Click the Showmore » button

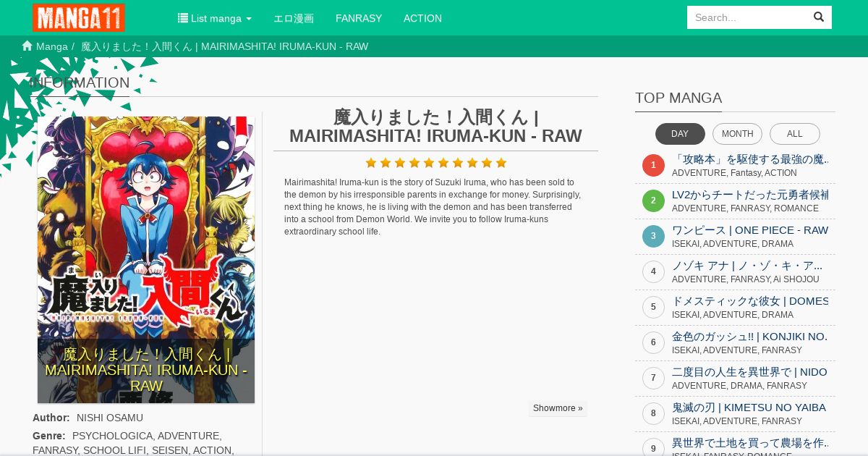558,408
